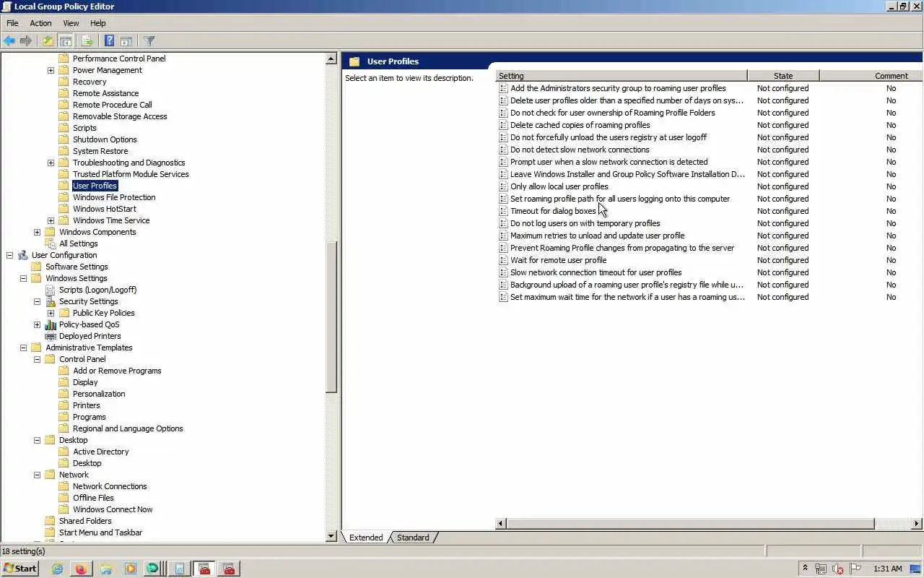Open the Action menu
Viewport: 924px width, 578px height.
coord(40,23)
